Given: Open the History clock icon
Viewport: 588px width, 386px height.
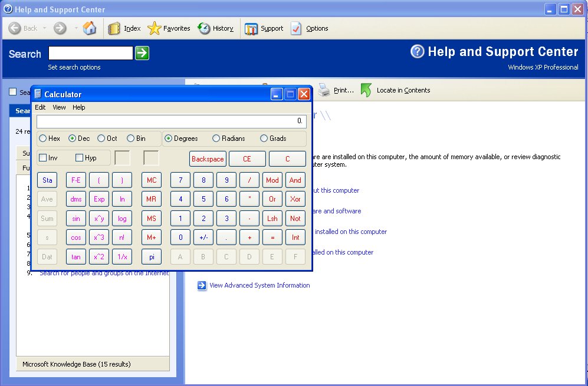Looking at the screenshot, I should (204, 28).
